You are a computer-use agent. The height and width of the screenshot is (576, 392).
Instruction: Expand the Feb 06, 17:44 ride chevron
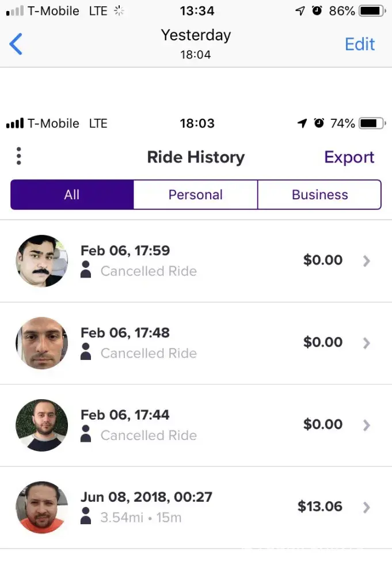click(367, 426)
